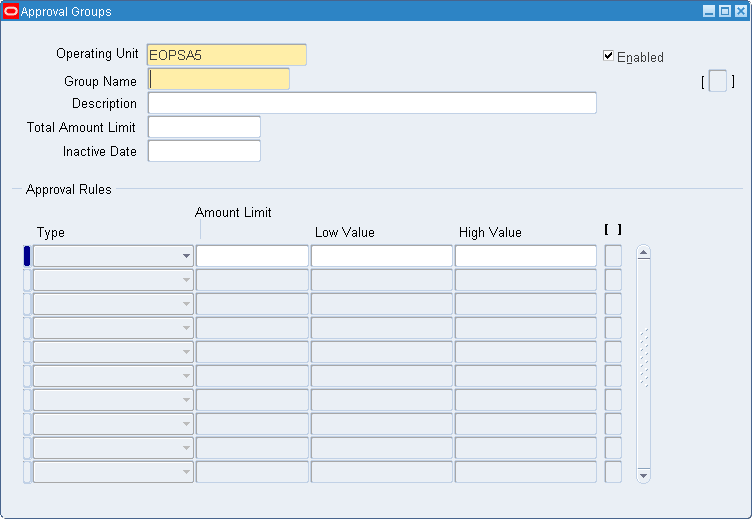
Task: Select the first rule row record indicator
Action: pyautogui.click(x=27, y=256)
